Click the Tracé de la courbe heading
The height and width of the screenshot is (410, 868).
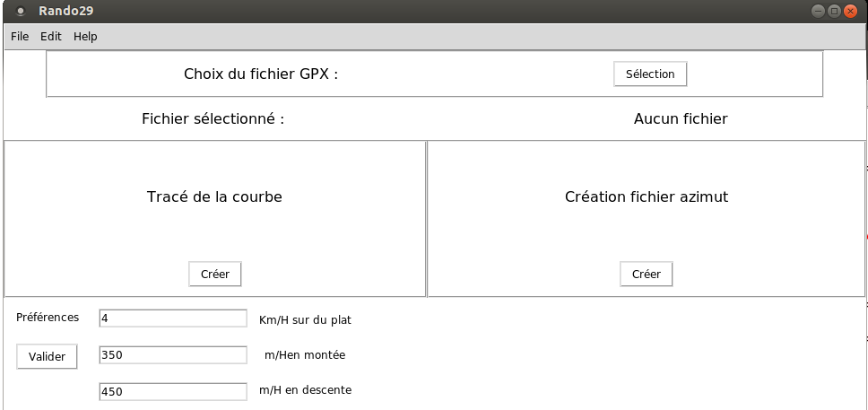(x=215, y=196)
